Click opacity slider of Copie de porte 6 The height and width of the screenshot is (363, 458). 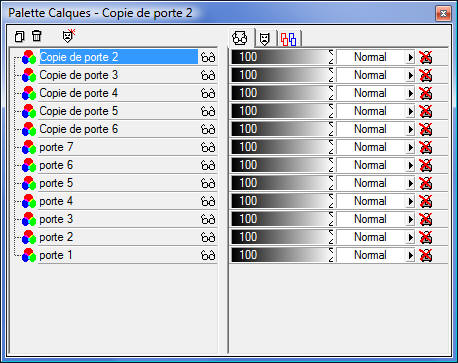(x=282, y=129)
